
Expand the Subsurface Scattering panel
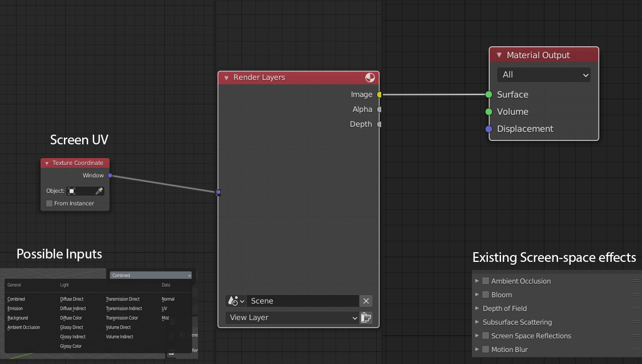(x=477, y=322)
